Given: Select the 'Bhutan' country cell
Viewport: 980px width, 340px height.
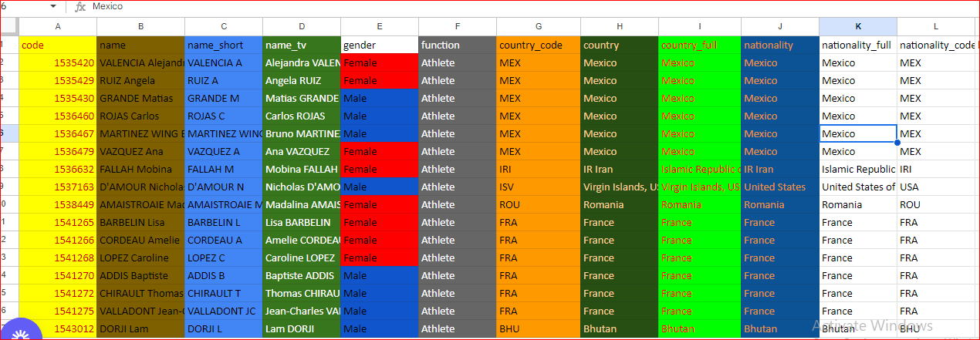Looking at the screenshot, I should (x=620, y=328).
